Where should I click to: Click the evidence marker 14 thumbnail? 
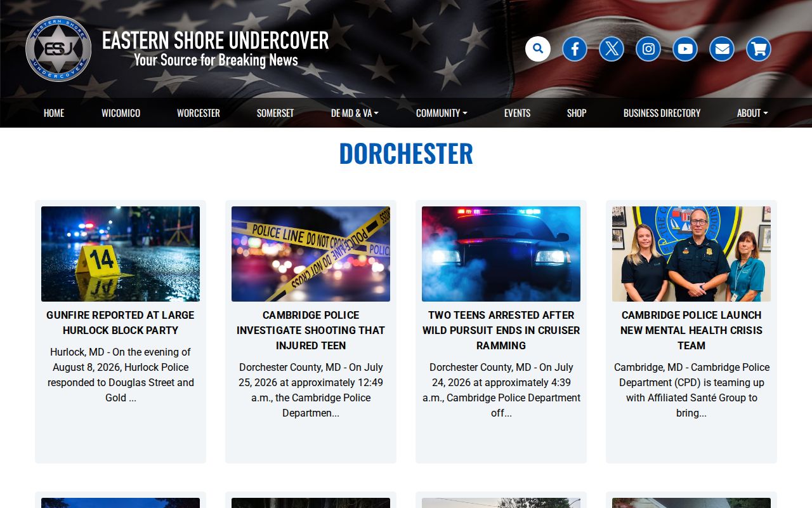[121, 254]
